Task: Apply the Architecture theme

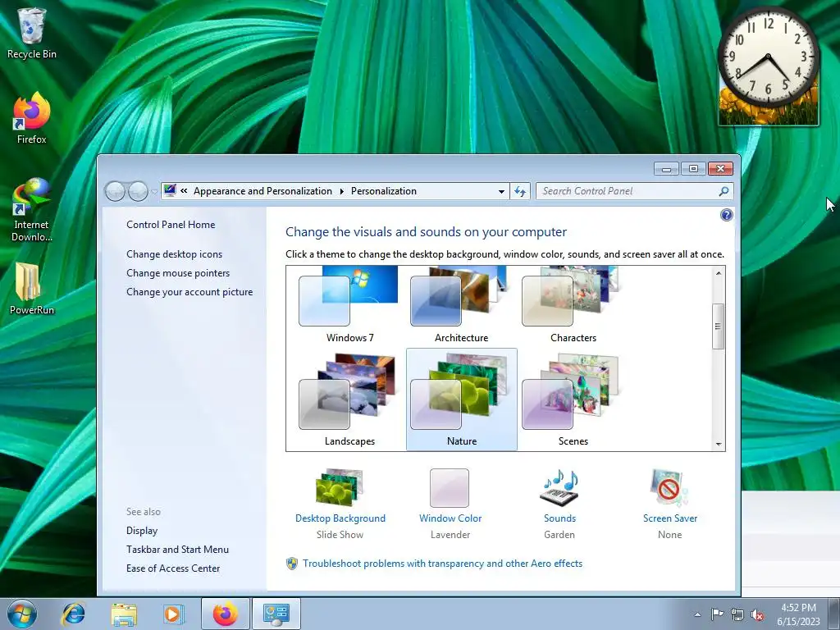Action: [x=461, y=305]
